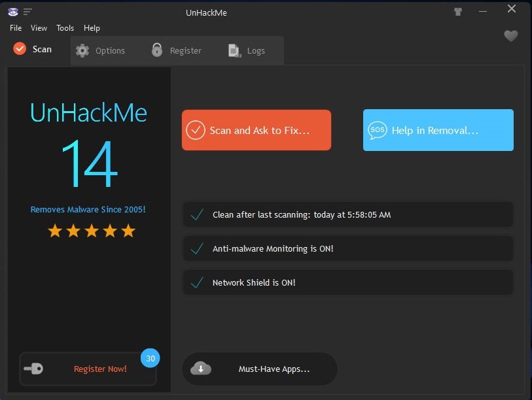
Task: Open the Tools menu
Action: (65, 28)
